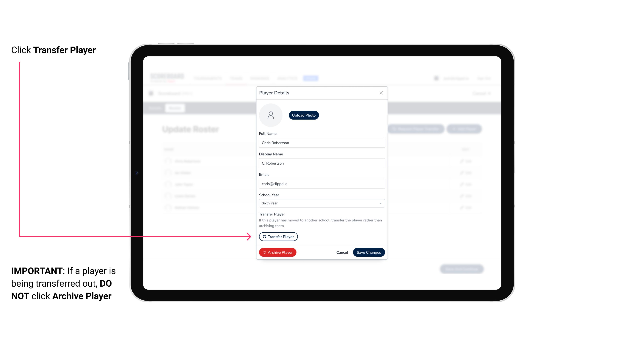This screenshot has height=346, width=644.
Task: Click the Transfer Player icon button
Action: (x=278, y=237)
